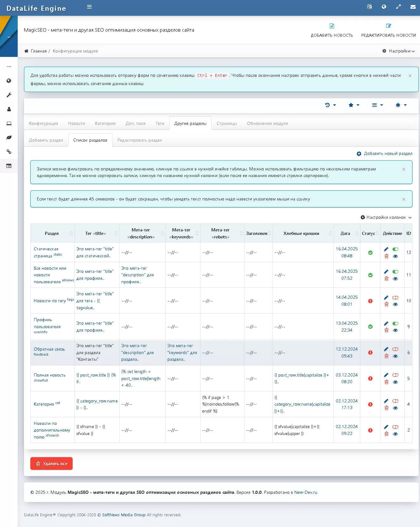Expand the sidebar profile chevron
Image resolution: width=420 pixels, height=527 pixels.
click(9, 37)
